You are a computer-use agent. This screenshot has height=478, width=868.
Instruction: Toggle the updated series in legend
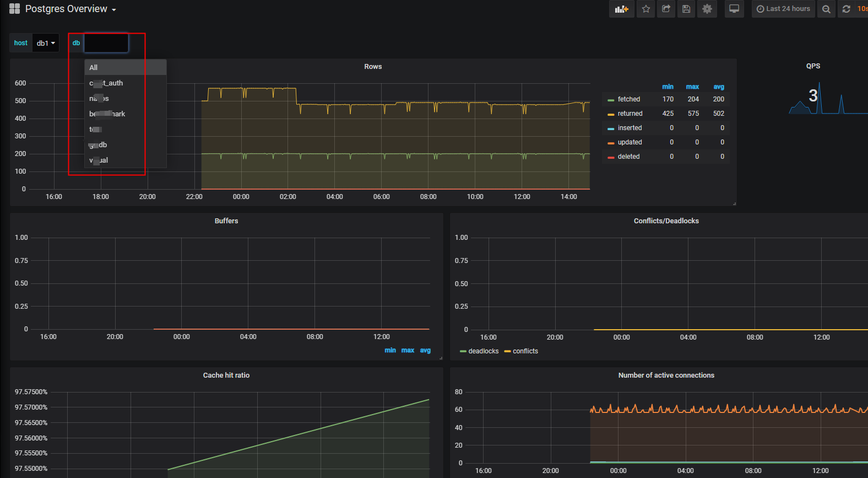pos(630,142)
